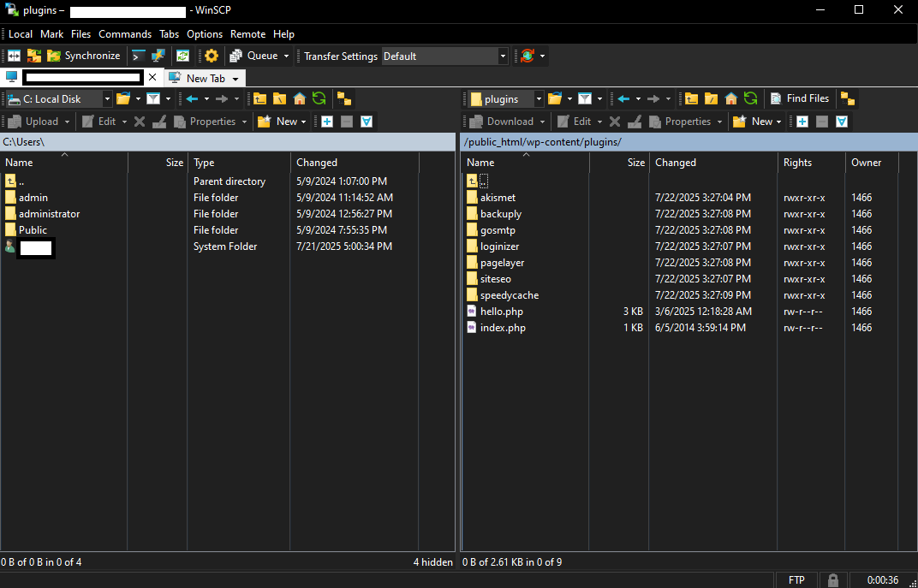This screenshot has height=588, width=918.
Task: Click local panel invert selection icon
Action: point(367,122)
